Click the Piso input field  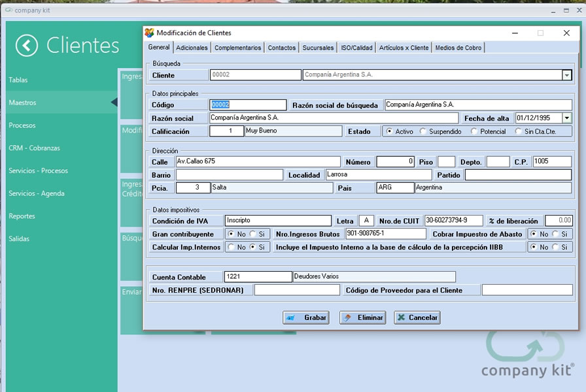tap(446, 161)
